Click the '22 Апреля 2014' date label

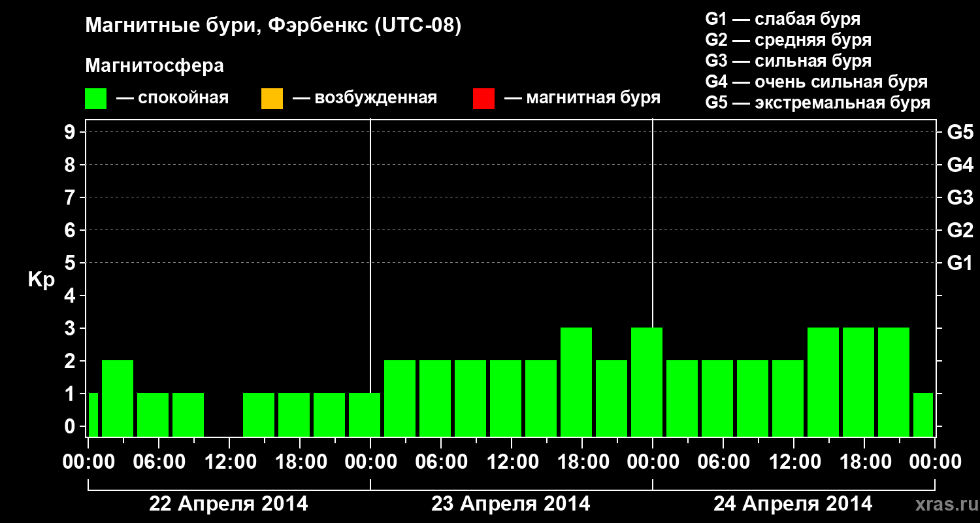(x=229, y=504)
